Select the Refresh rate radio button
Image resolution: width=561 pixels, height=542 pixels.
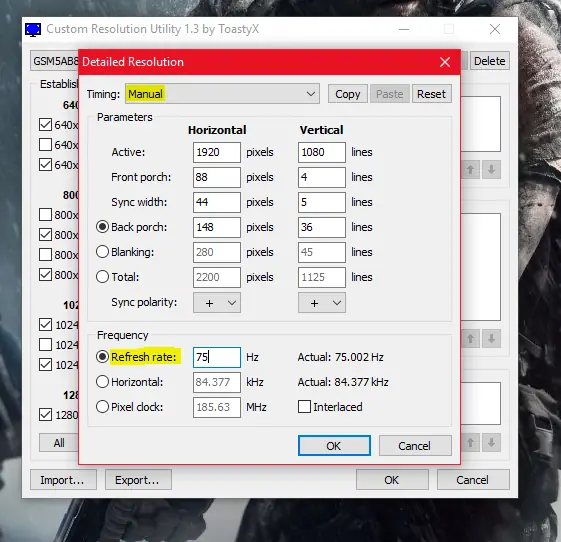pos(102,357)
